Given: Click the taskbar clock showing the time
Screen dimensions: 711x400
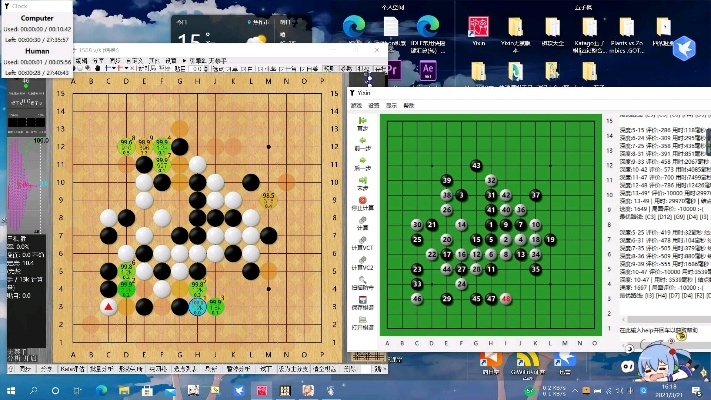Looking at the screenshot, I should click(x=668, y=389).
